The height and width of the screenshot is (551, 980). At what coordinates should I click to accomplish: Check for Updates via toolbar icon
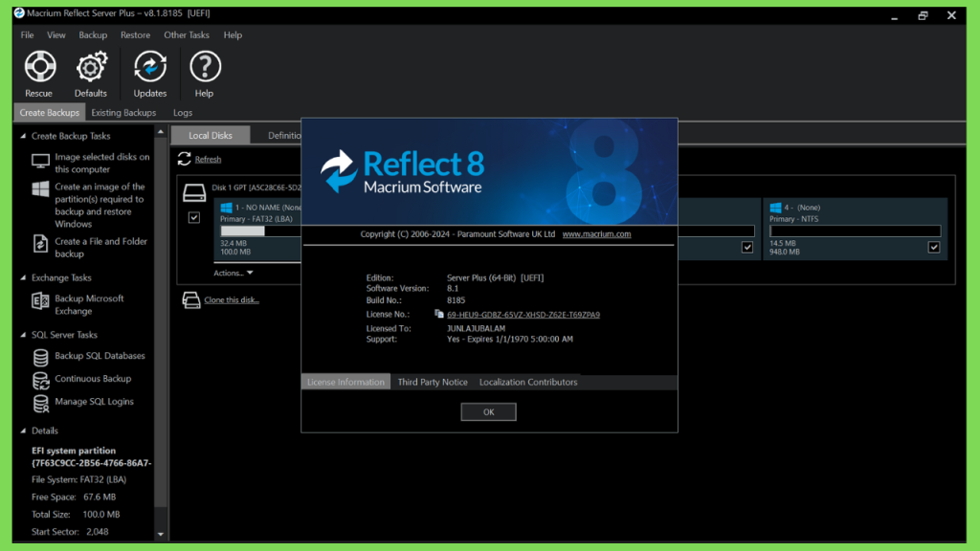click(x=150, y=74)
